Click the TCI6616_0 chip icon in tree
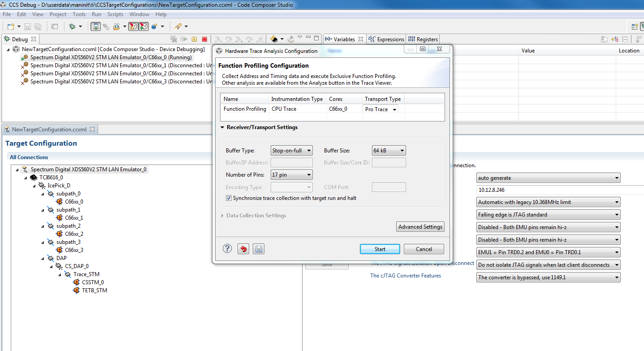This screenshot has height=351, width=644. [x=34, y=178]
